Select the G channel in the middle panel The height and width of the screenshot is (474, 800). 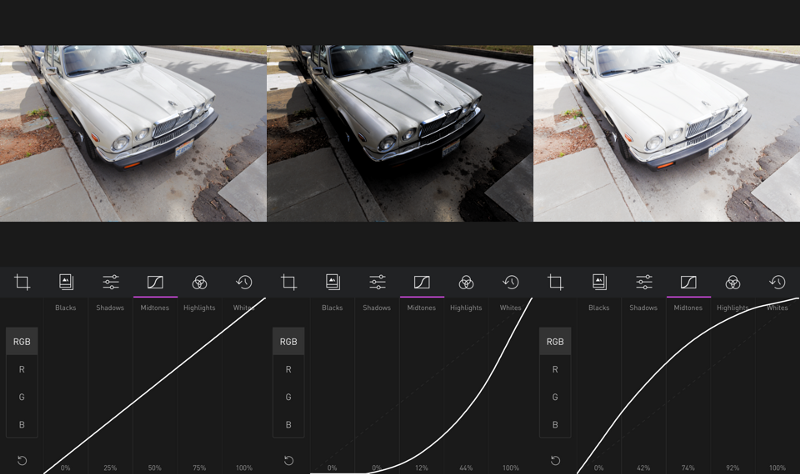[288, 397]
